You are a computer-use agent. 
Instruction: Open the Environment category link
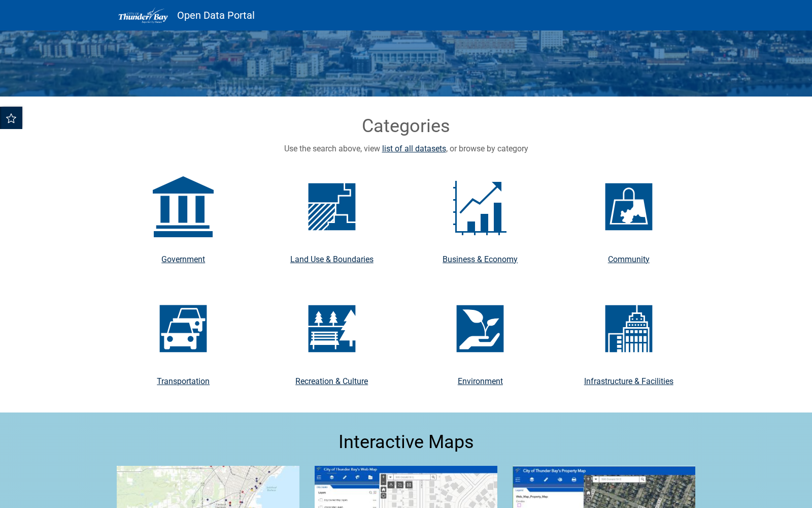click(480, 381)
